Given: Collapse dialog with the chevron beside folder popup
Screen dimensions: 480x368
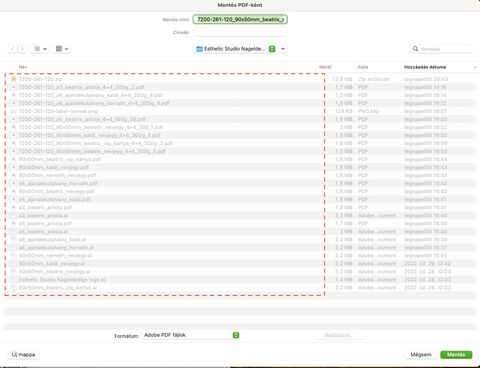Looking at the screenshot, I should [x=283, y=49].
